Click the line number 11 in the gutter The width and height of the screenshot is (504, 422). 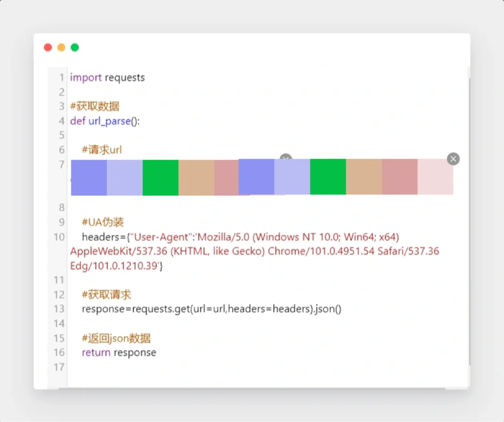click(59, 280)
